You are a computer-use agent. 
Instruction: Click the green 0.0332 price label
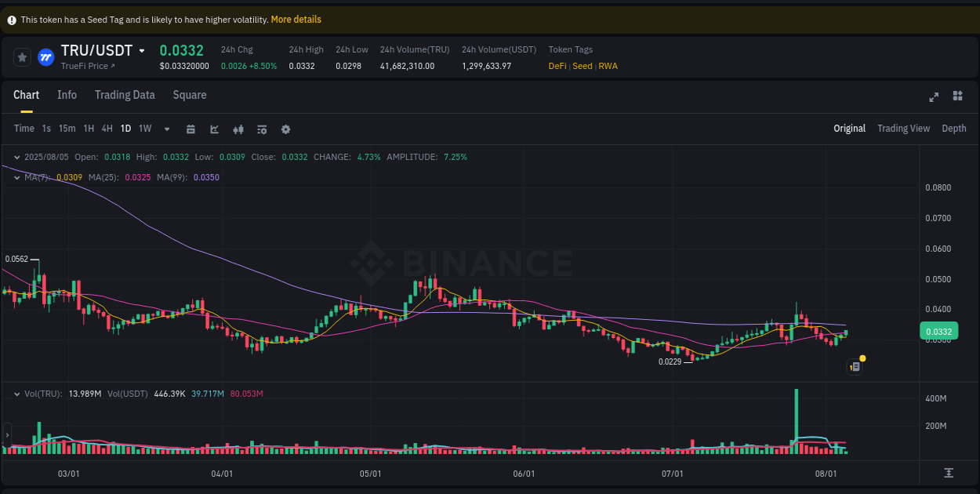(938, 331)
